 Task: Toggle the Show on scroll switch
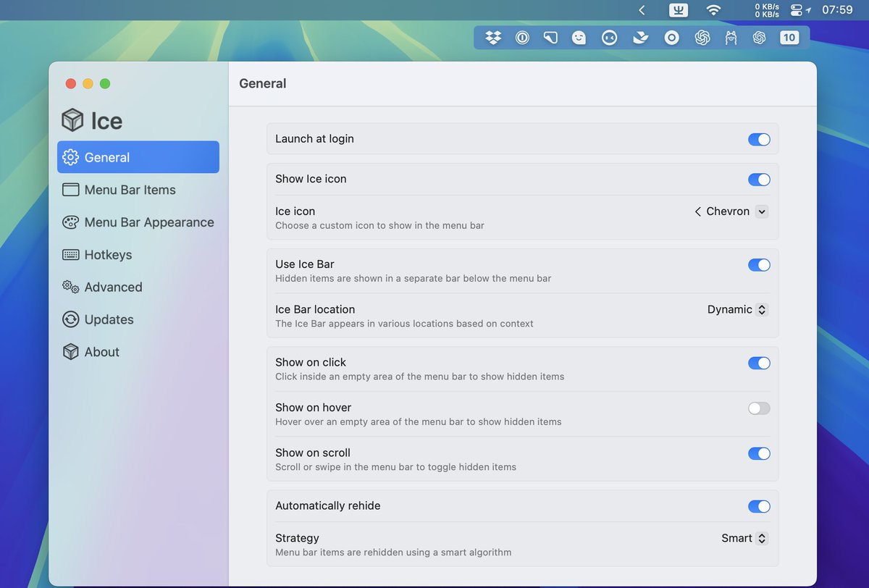pyautogui.click(x=759, y=453)
